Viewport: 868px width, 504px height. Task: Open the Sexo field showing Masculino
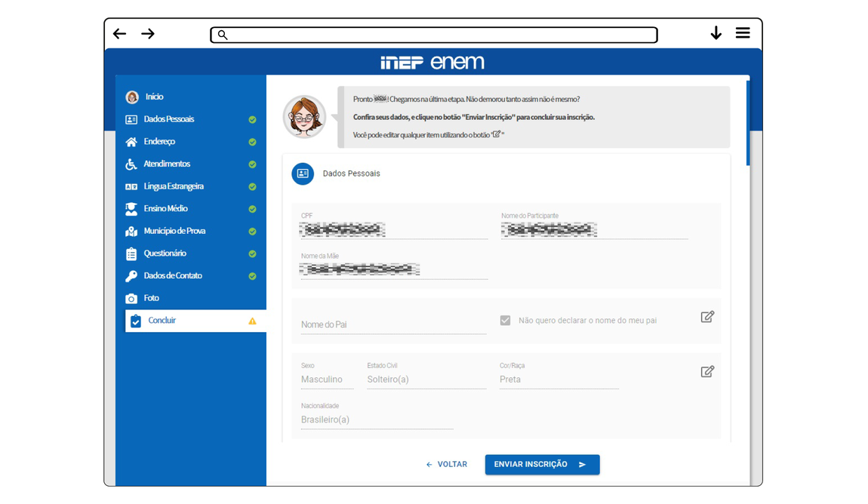pyautogui.click(x=326, y=380)
